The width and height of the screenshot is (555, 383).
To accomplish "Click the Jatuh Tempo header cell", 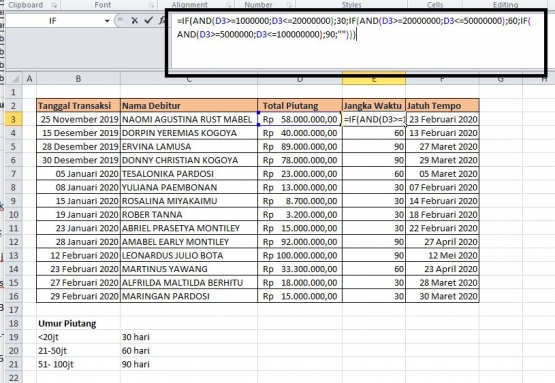I will point(442,105).
